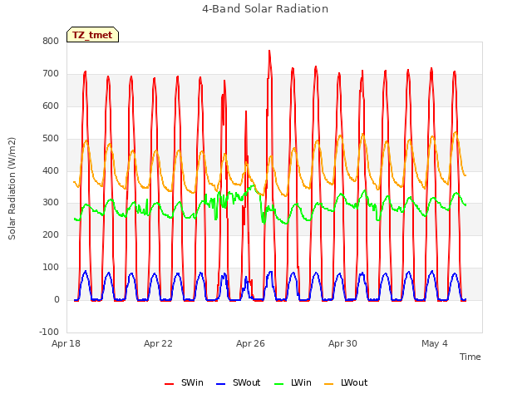
Task: Toggle the LWout legend entry
Action: [x=346, y=382]
